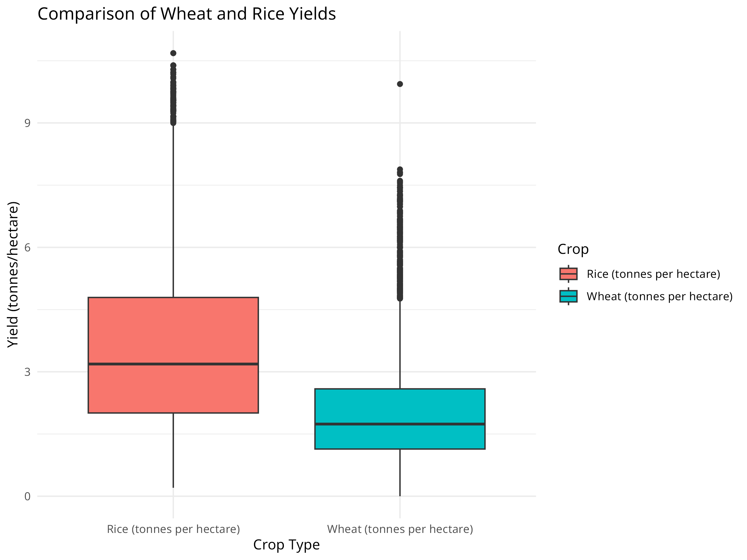Click the chart title "Comparison of Wheat and Rice Yields"
Viewport: 747px width, 560px height.
pyautogui.click(x=187, y=14)
